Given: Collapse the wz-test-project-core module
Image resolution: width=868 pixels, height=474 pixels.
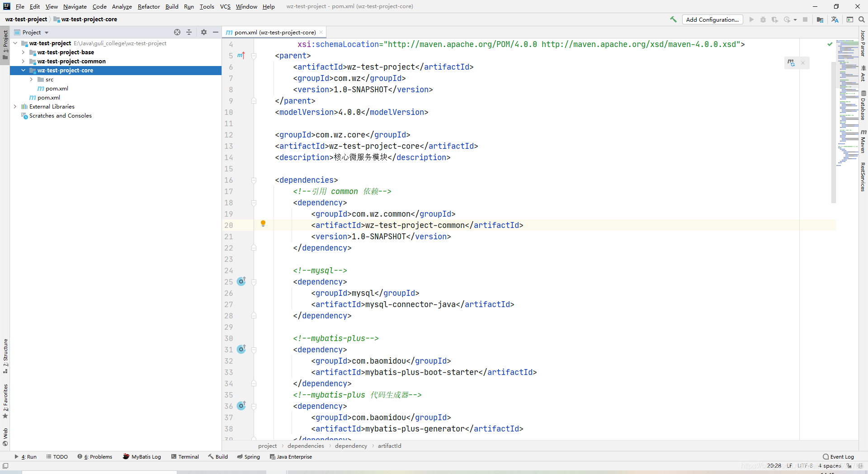Looking at the screenshot, I should (24, 71).
